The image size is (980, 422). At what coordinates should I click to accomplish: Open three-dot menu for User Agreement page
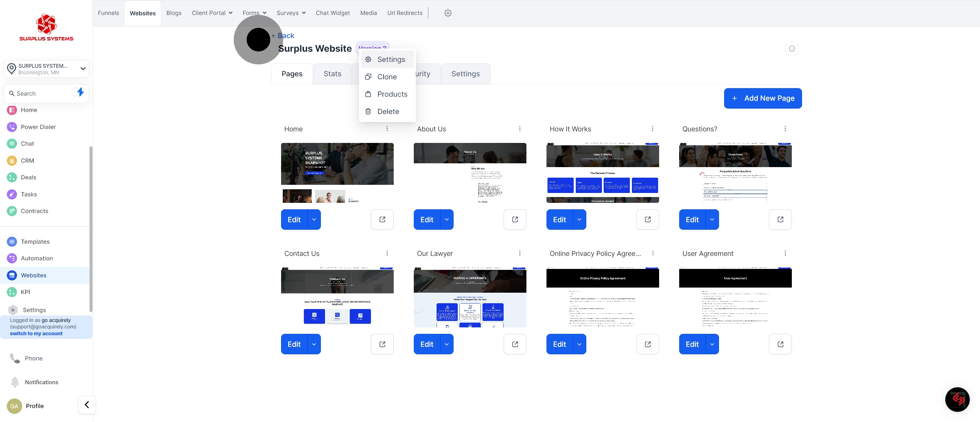(785, 254)
